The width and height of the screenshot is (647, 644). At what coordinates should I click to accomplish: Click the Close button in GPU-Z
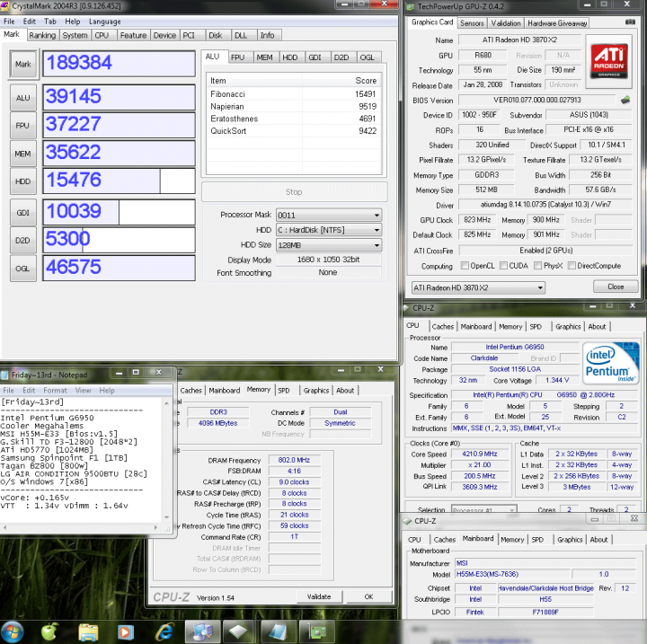pos(616,287)
